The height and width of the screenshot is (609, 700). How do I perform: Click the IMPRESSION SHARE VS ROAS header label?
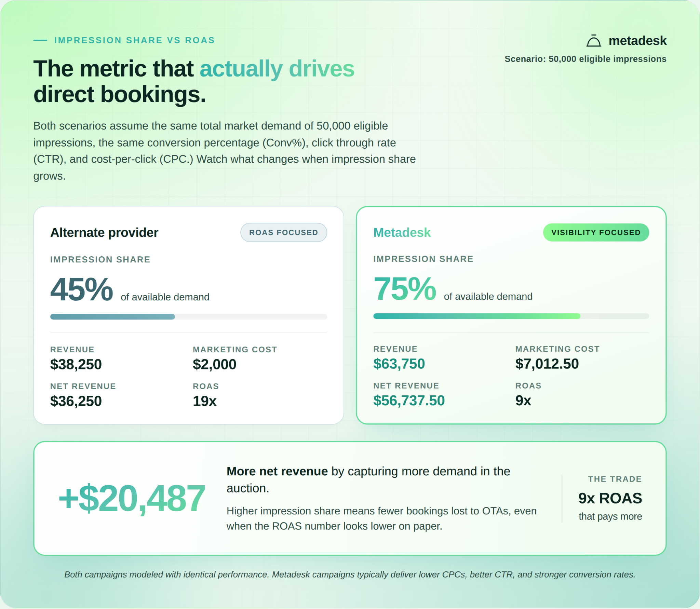(x=135, y=40)
